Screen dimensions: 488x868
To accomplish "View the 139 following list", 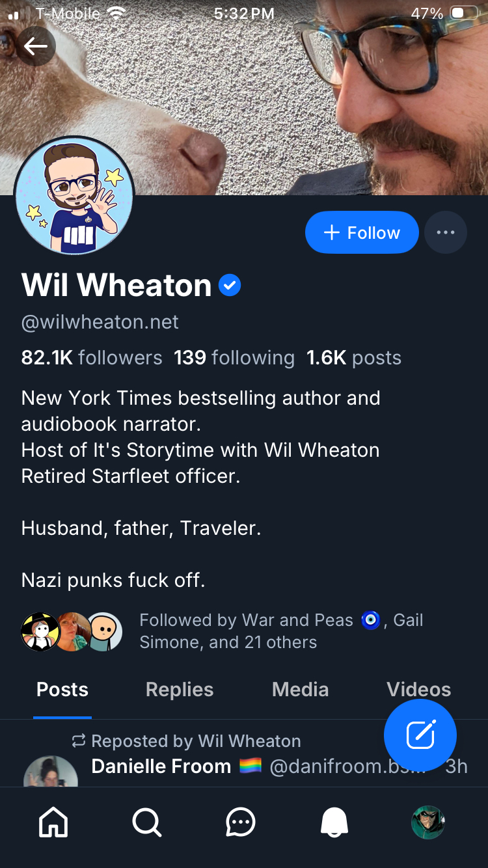I will [234, 358].
